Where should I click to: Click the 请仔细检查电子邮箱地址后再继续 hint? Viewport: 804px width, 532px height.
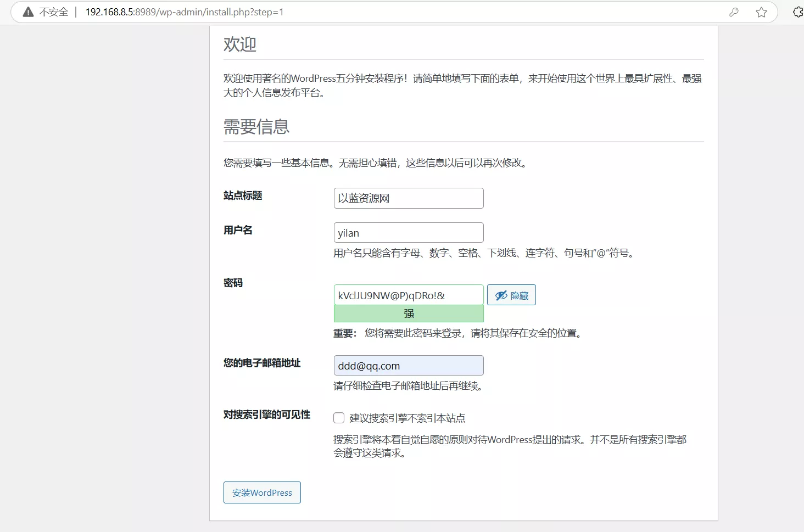(x=410, y=386)
